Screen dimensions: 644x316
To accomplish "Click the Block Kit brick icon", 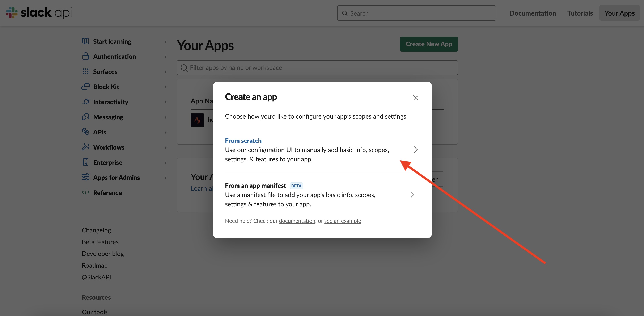I will tap(85, 87).
